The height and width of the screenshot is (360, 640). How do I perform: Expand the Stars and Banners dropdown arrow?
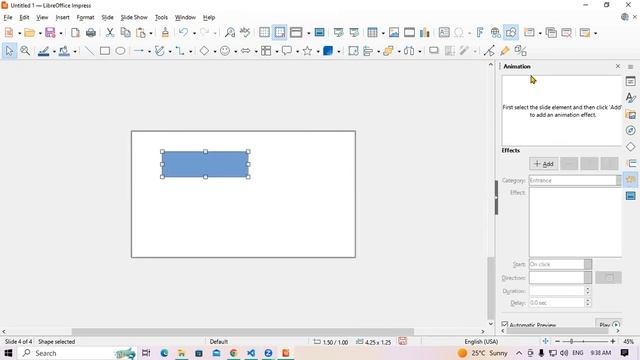coord(318,51)
